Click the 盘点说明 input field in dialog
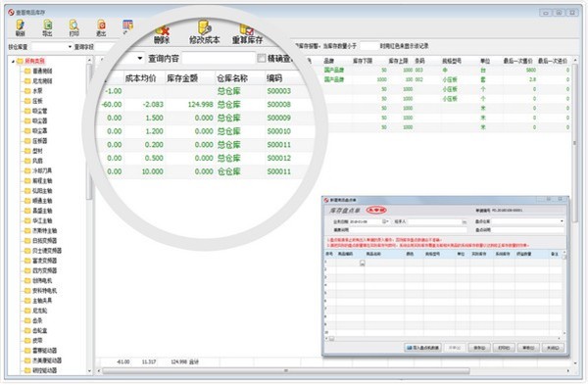588x385 pixels. (x=527, y=230)
